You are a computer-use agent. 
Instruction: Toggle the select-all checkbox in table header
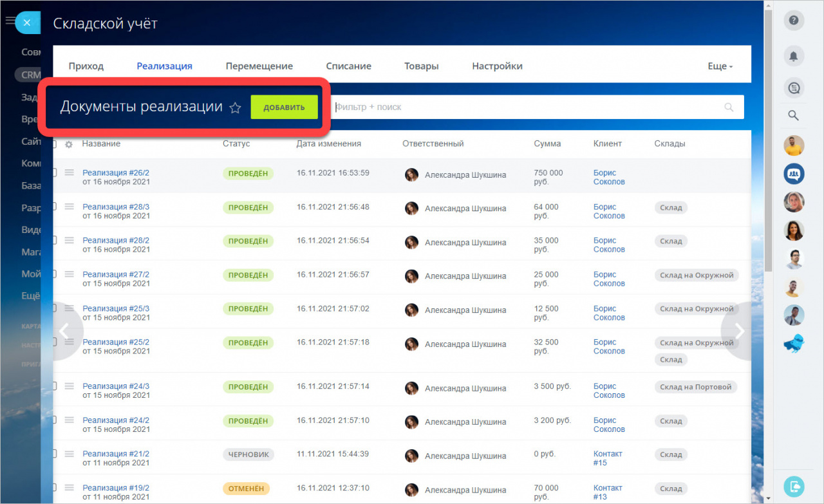tap(54, 144)
